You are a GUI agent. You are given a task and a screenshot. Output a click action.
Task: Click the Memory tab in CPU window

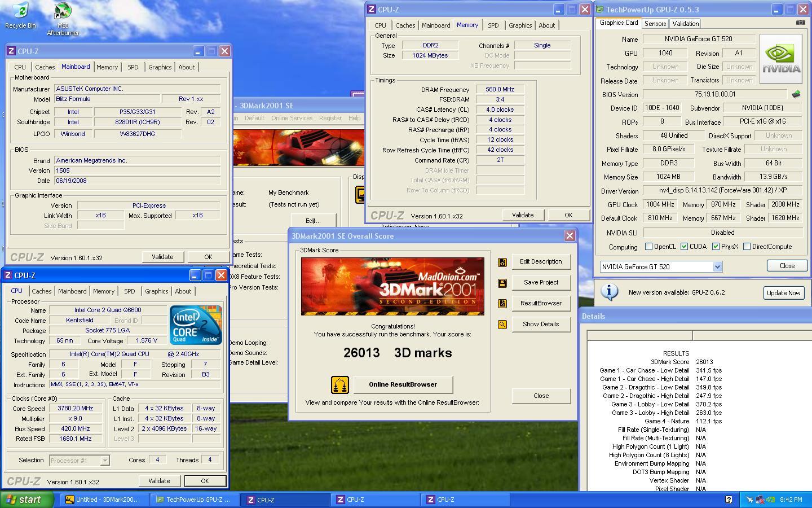point(104,291)
